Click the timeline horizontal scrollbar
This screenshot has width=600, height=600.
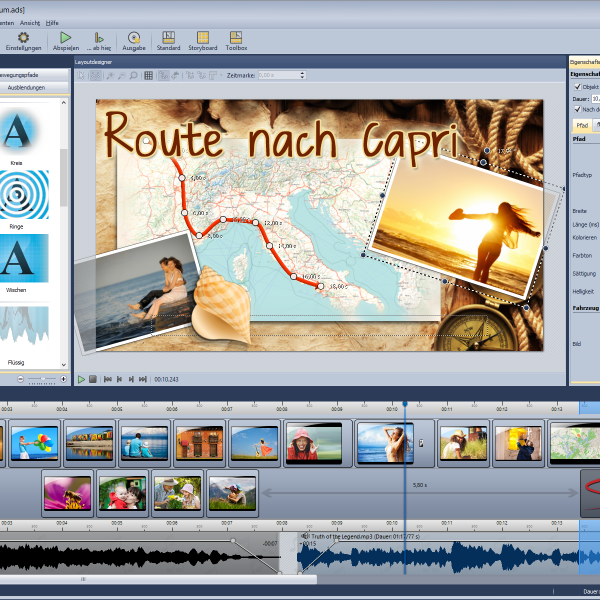pyautogui.click(x=158, y=579)
